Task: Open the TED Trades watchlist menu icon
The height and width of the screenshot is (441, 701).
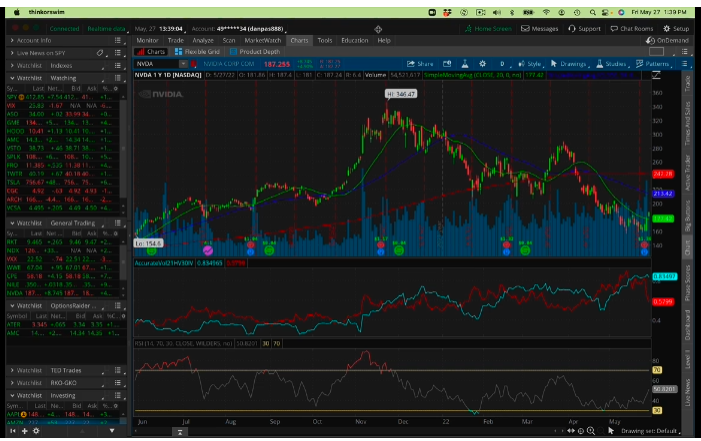Action: [x=118, y=370]
